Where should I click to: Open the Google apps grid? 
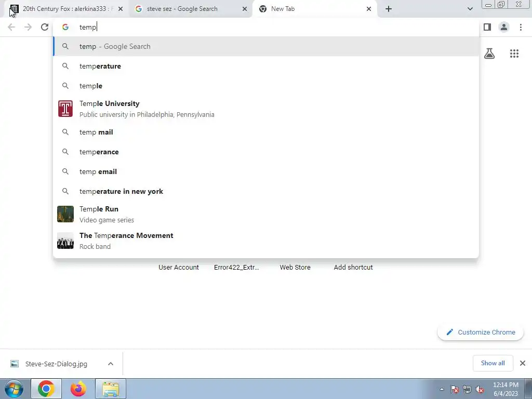pos(514,54)
